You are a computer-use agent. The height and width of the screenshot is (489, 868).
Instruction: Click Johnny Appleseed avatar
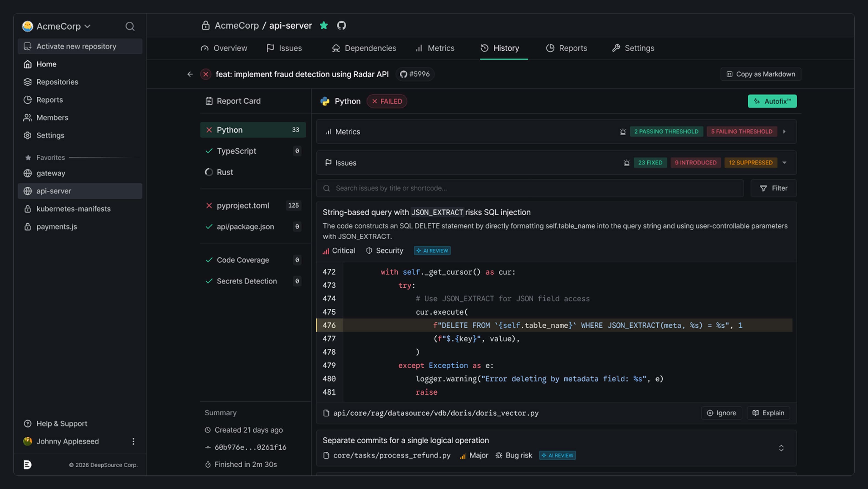click(28, 441)
